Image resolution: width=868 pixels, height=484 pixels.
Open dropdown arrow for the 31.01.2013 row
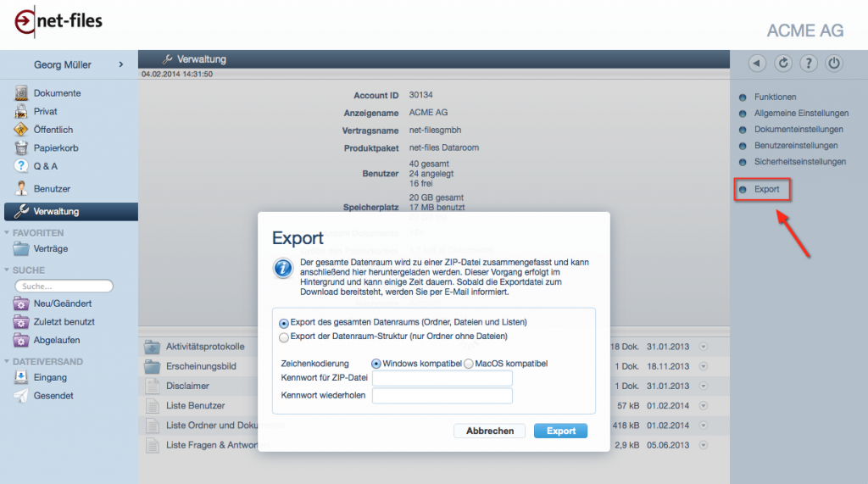[x=703, y=346]
